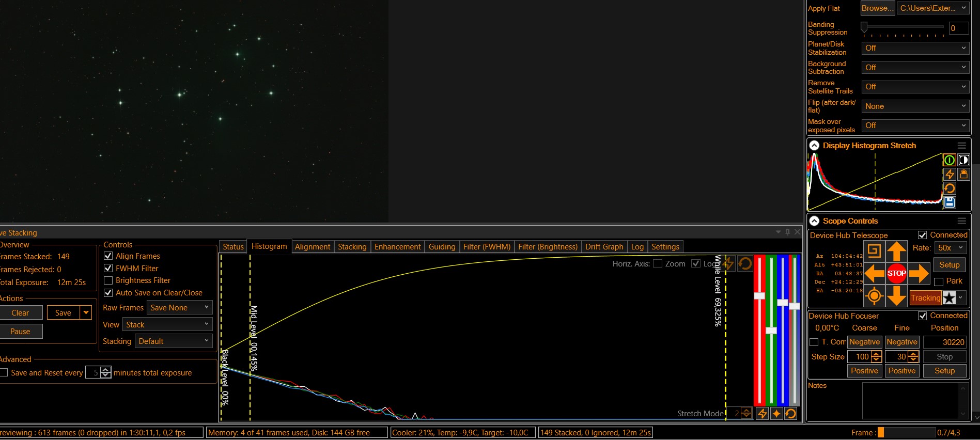Check the Park checkbox
Image resolution: width=980 pixels, height=440 pixels.
939,281
